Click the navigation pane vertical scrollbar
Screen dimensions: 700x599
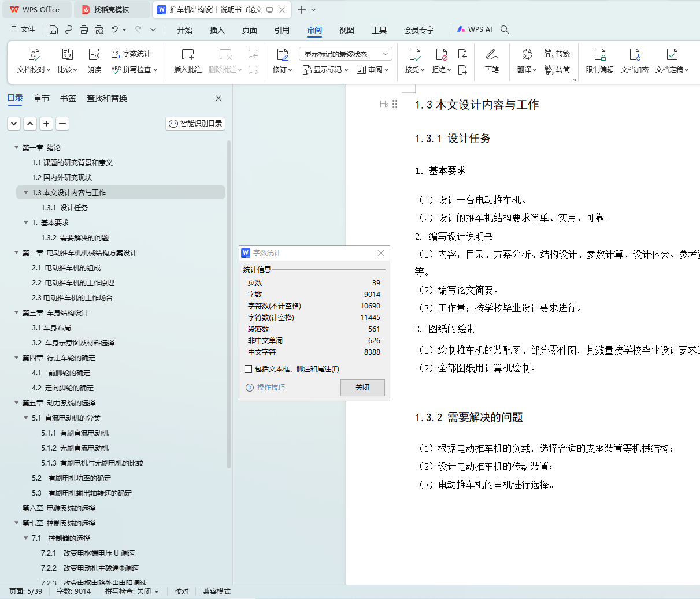(229, 303)
